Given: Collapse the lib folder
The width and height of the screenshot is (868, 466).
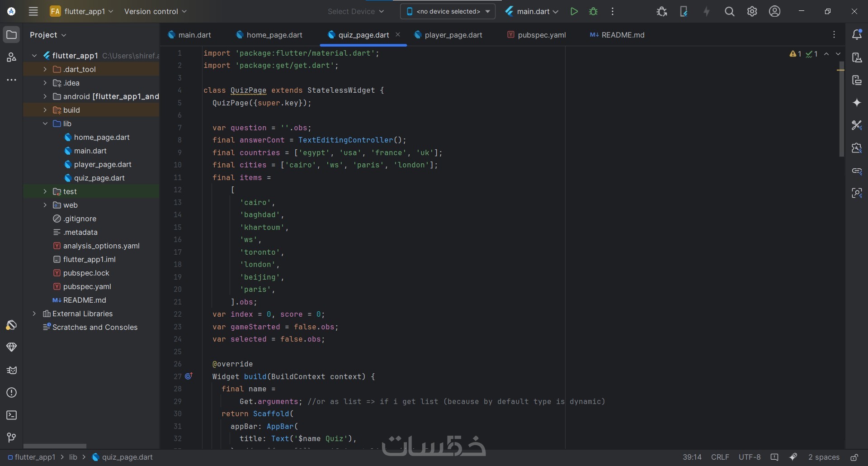Looking at the screenshot, I should point(45,124).
